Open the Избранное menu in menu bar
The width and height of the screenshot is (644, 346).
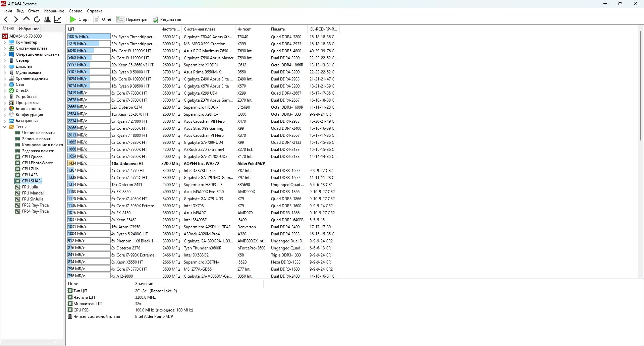tap(54, 11)
